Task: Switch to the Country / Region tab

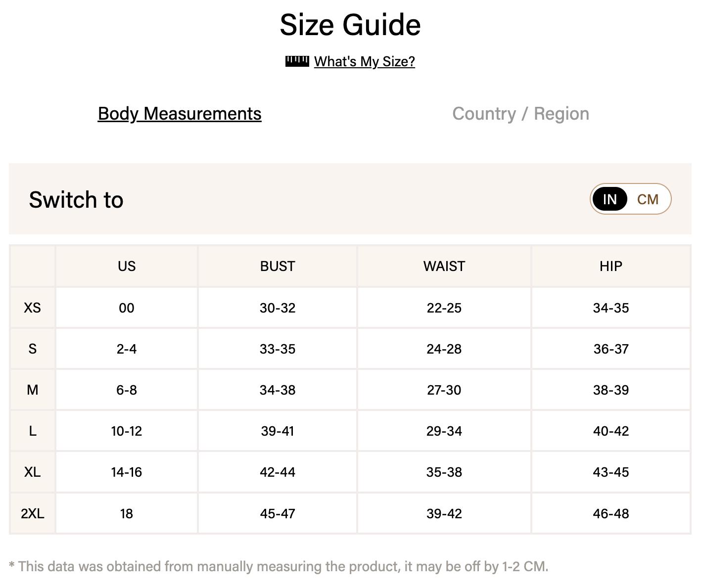Action: point(520,113)
